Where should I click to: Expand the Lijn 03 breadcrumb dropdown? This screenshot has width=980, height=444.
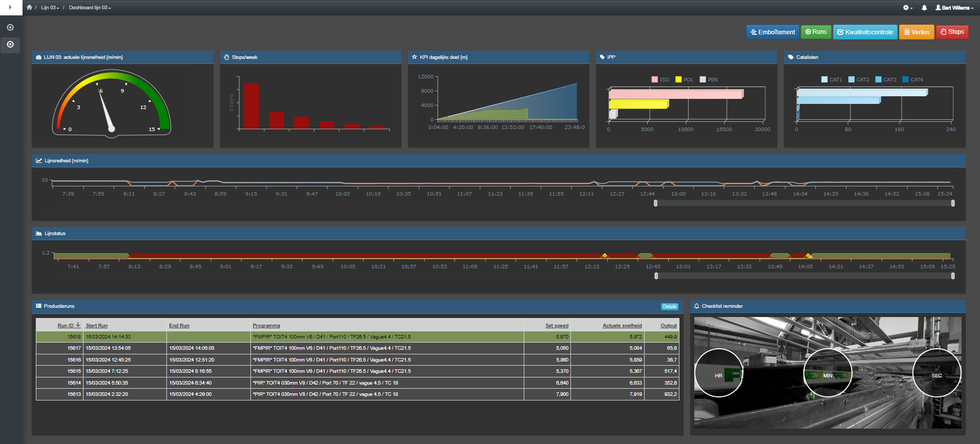point(50,8)
